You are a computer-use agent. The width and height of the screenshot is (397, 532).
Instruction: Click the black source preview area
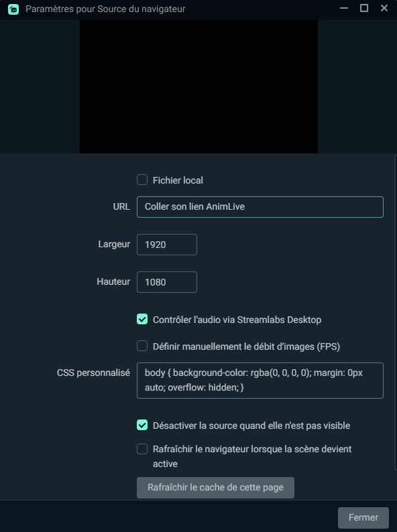click(198, 86)
